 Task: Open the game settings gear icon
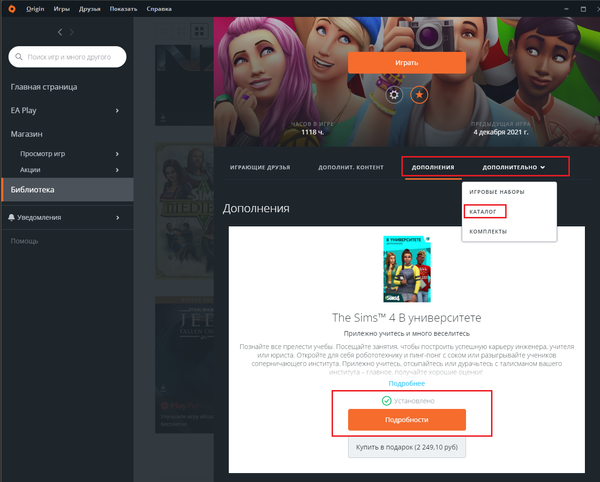394,94
